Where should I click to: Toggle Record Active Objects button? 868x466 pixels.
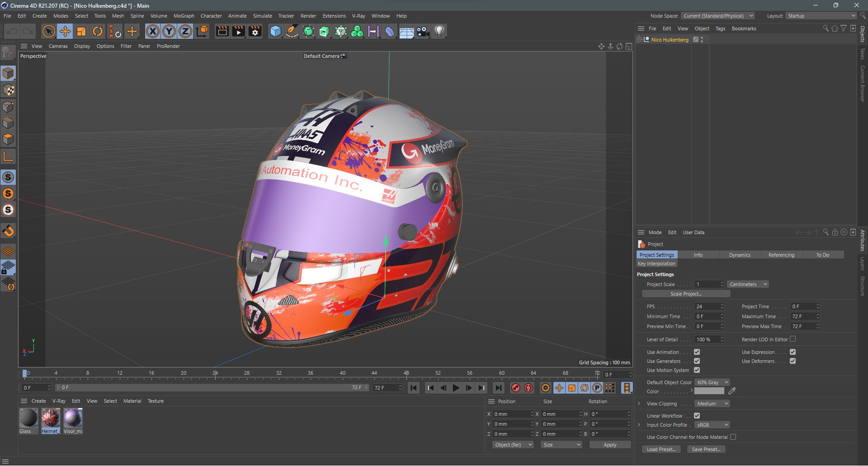coord(516,388)
